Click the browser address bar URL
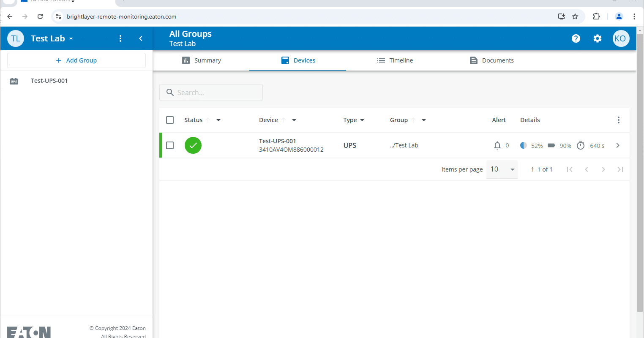Image resolution: width=644 pixels, height=338 pixels. tap(122, 16)
